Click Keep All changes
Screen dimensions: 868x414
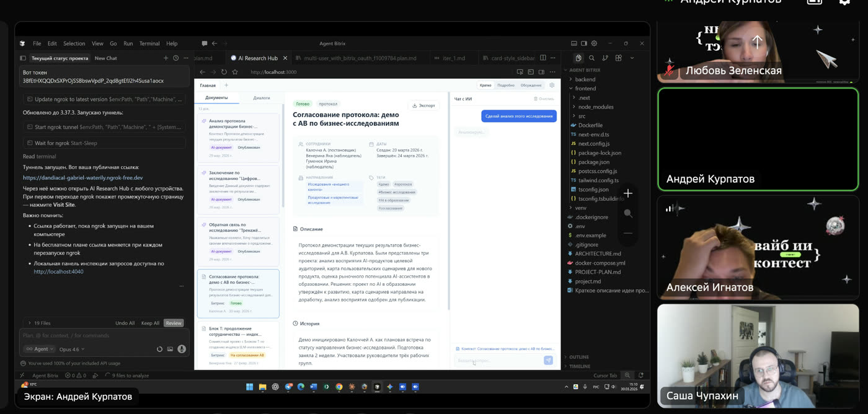coord(151,323)
